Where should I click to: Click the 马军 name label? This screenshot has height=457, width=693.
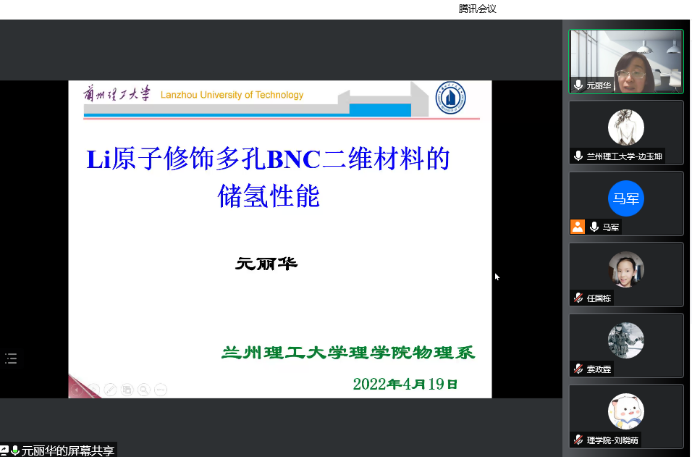611,227
